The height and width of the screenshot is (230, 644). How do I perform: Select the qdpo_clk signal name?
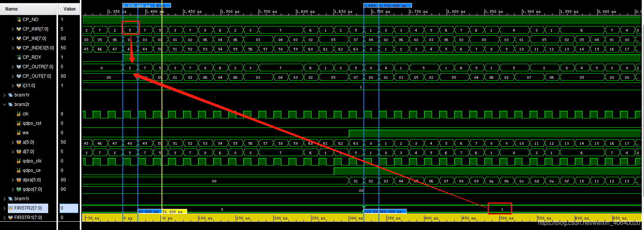coord(32,161)
